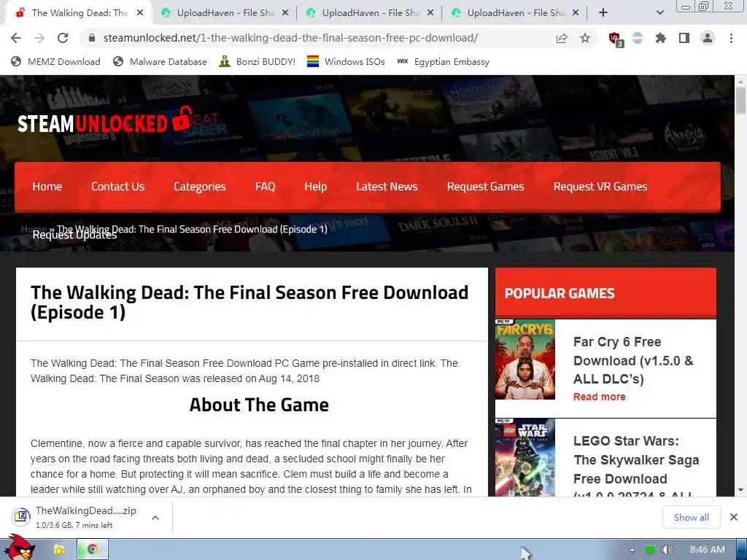
Task: Close the first UploadHaven tab
Action: (285, 13)
